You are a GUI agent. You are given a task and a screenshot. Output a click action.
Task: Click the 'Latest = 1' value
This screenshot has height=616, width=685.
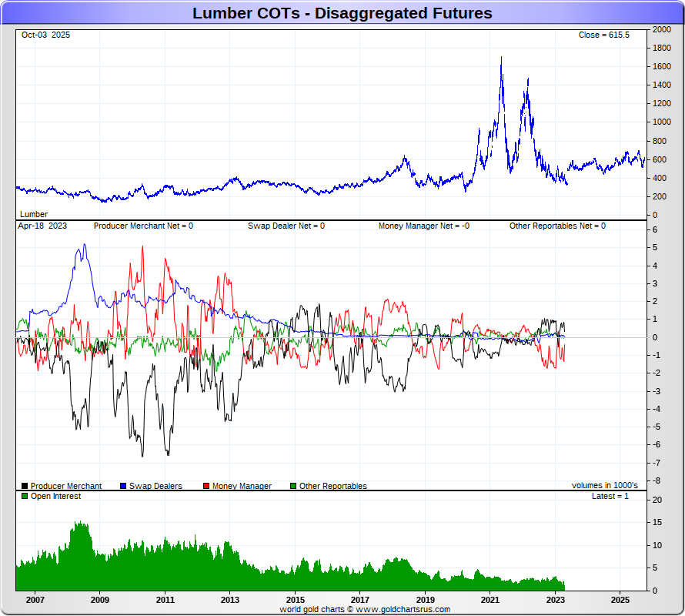point(610,496)
